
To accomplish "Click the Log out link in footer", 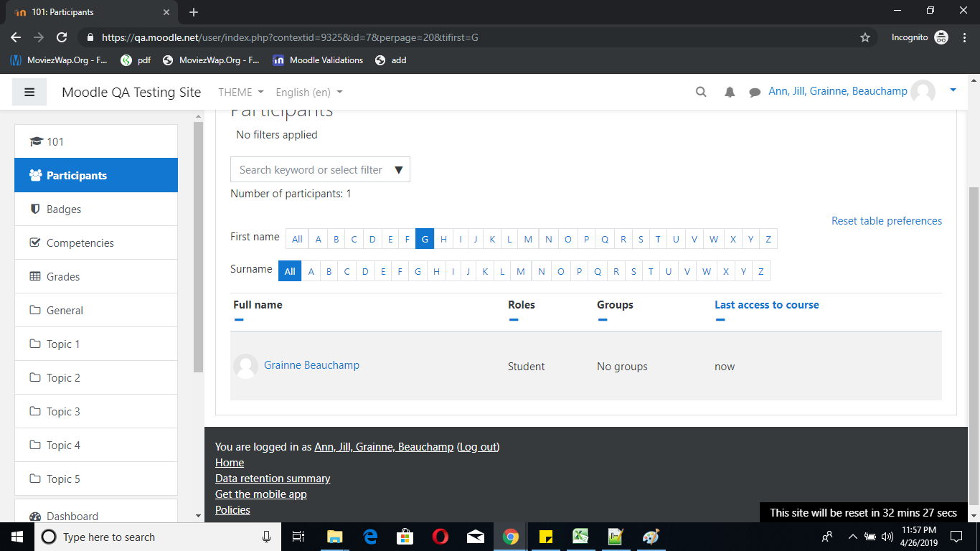I will tap(478, 446).
